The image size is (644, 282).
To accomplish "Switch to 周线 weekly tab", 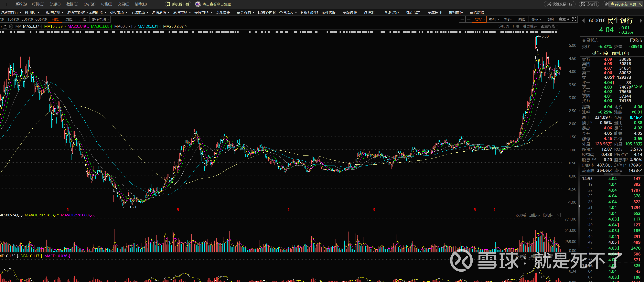I will (69, 19).
